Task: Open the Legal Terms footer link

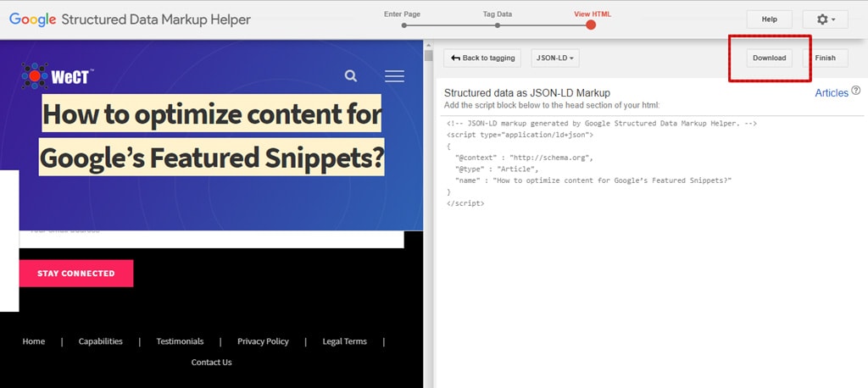Action: (344, 341)
